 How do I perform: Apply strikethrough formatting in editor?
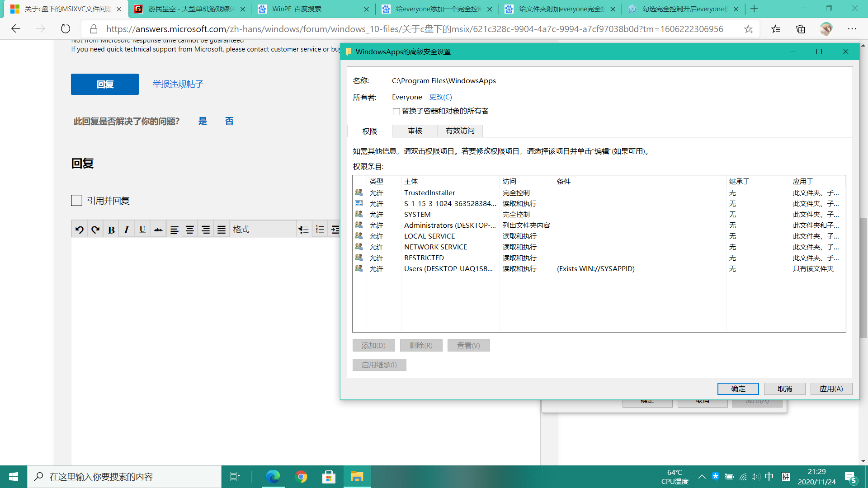[x=158, y=230]
